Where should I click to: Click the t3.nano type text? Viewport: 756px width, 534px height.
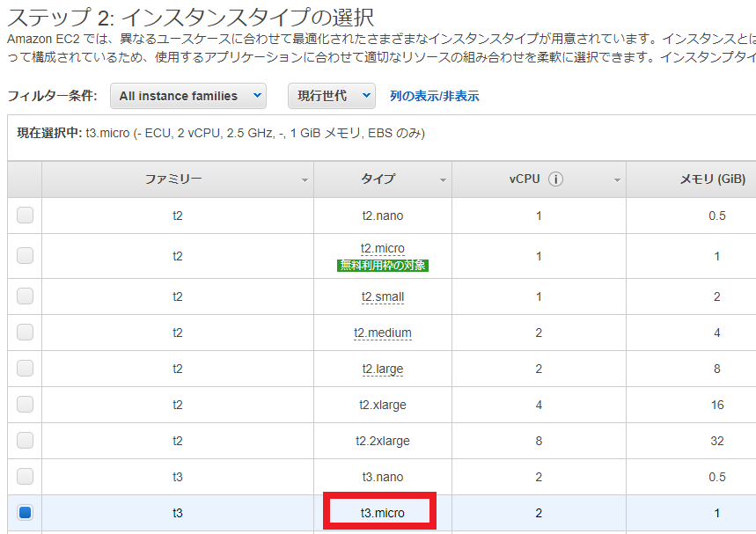click(383, 477)
